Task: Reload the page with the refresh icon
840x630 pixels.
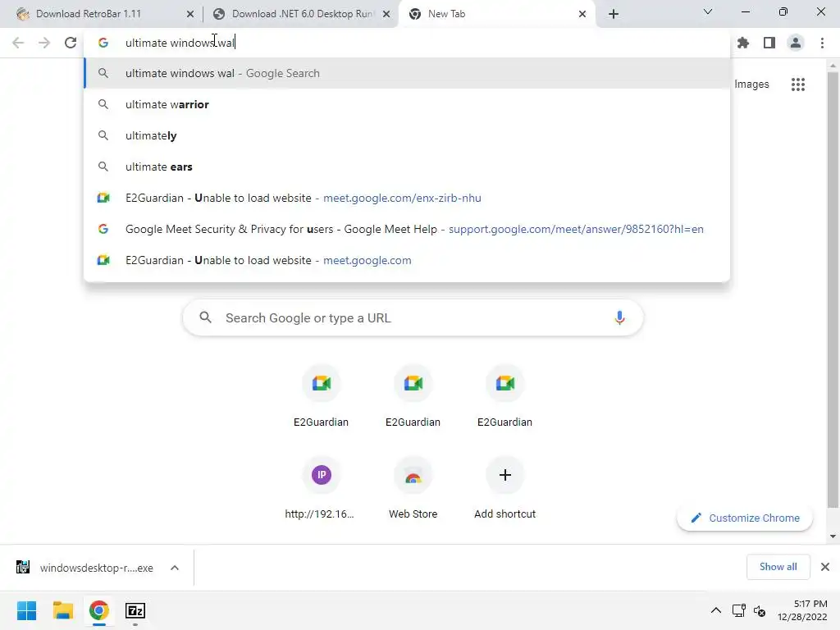Action: (x=71, y=43)
